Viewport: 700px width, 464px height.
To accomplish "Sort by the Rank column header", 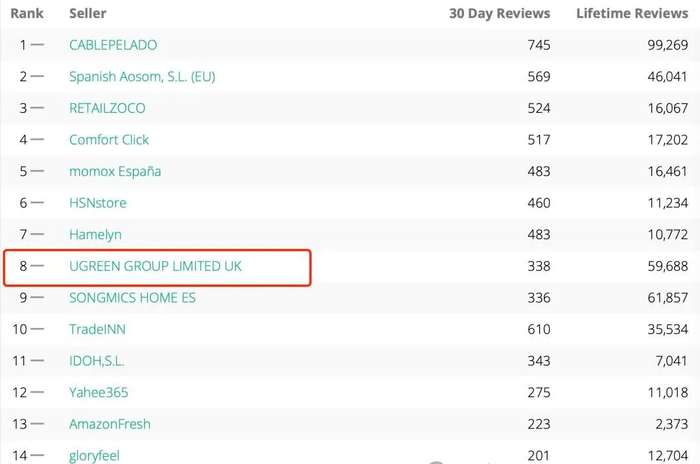I will pyautogui.click(x=27, y=13).
